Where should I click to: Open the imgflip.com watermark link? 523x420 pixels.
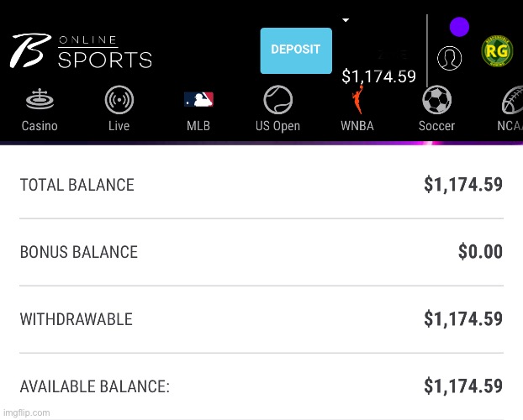pyautogui.click(x=27, y=412)
